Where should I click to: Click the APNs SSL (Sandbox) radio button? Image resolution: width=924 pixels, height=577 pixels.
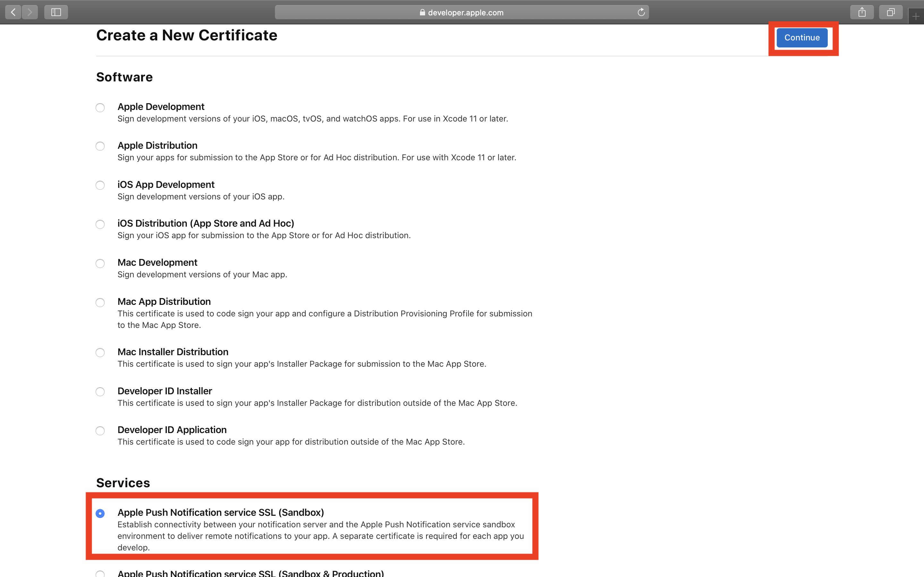click(x=100, y=513)
